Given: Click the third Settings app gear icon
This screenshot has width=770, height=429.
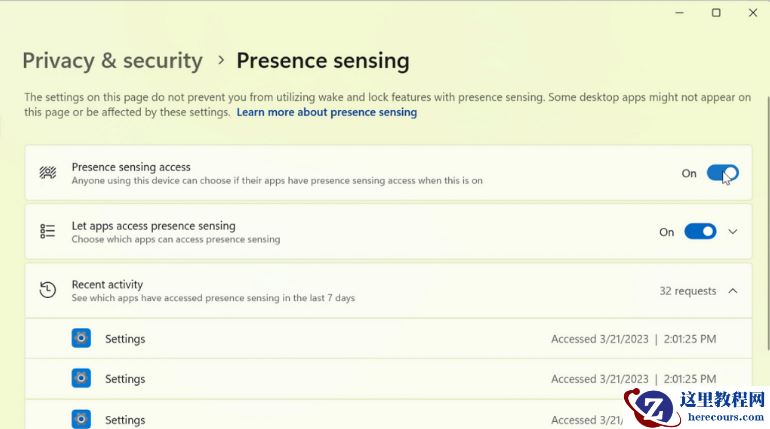Looking at the screenshot, I should pyautogui.click(x=81, y=419).
